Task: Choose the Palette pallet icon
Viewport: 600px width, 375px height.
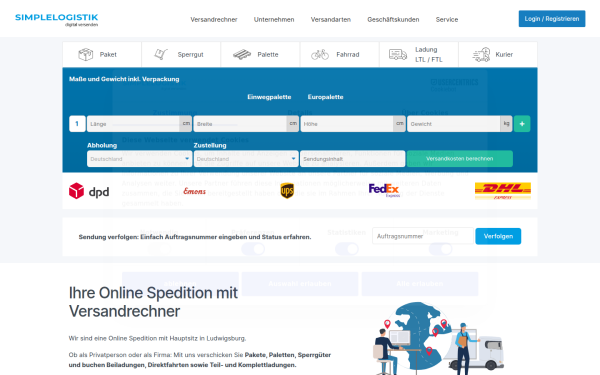Action: point(242,54)
